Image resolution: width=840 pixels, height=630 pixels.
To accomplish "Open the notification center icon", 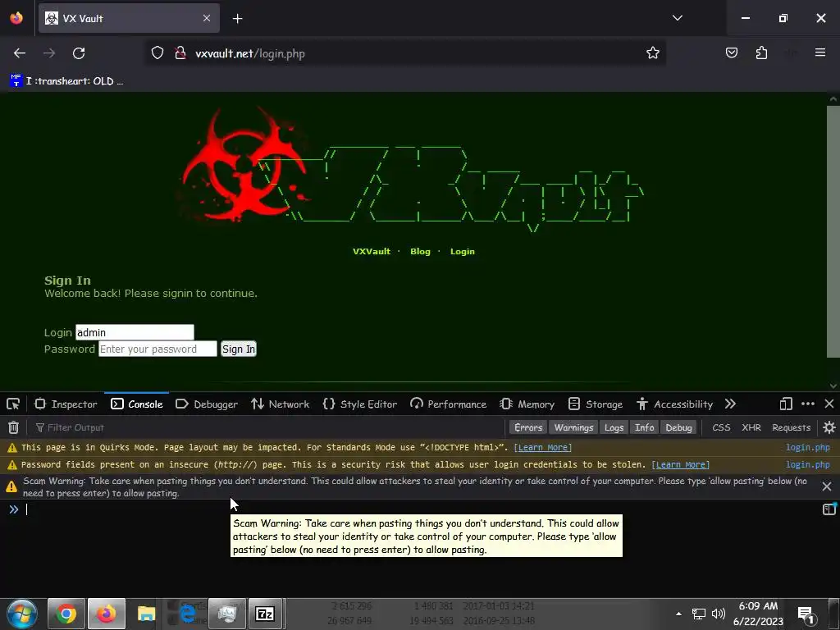I will coord(806,614).
